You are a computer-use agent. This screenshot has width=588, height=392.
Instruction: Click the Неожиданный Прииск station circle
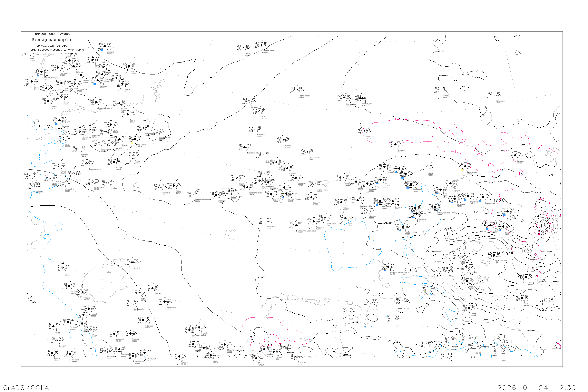click(435, 207)
